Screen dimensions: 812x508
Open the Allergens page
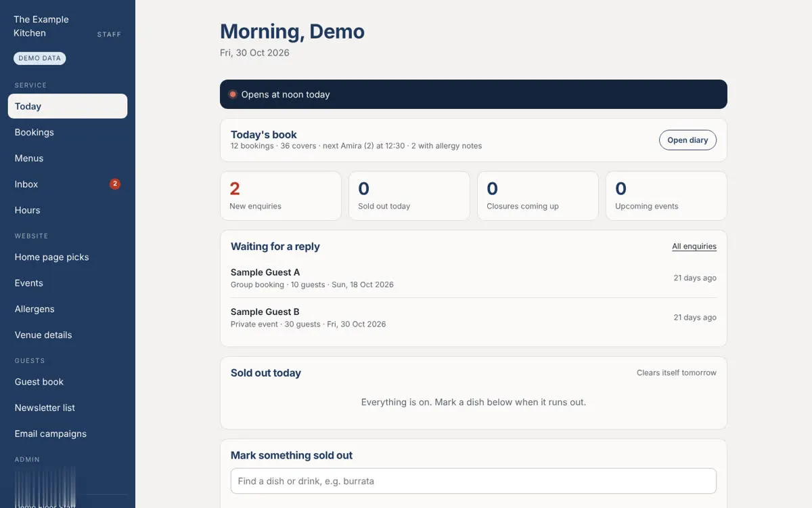[x=68, y=309]
